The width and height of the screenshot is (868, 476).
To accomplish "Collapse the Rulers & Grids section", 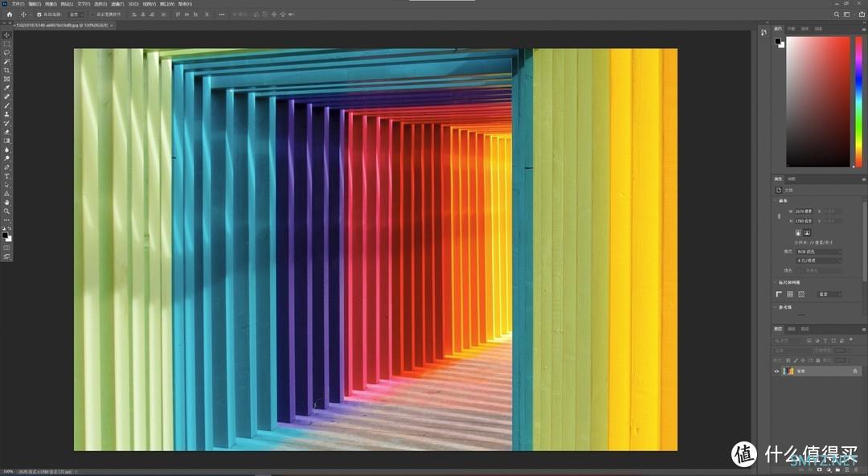I will [x=775, y=282].
